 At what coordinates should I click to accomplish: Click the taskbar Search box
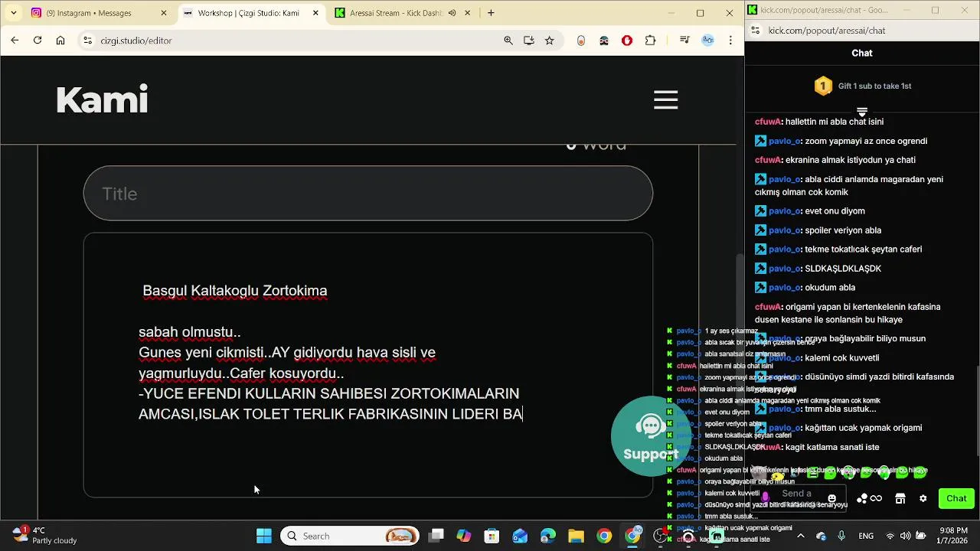click(351, 536)
